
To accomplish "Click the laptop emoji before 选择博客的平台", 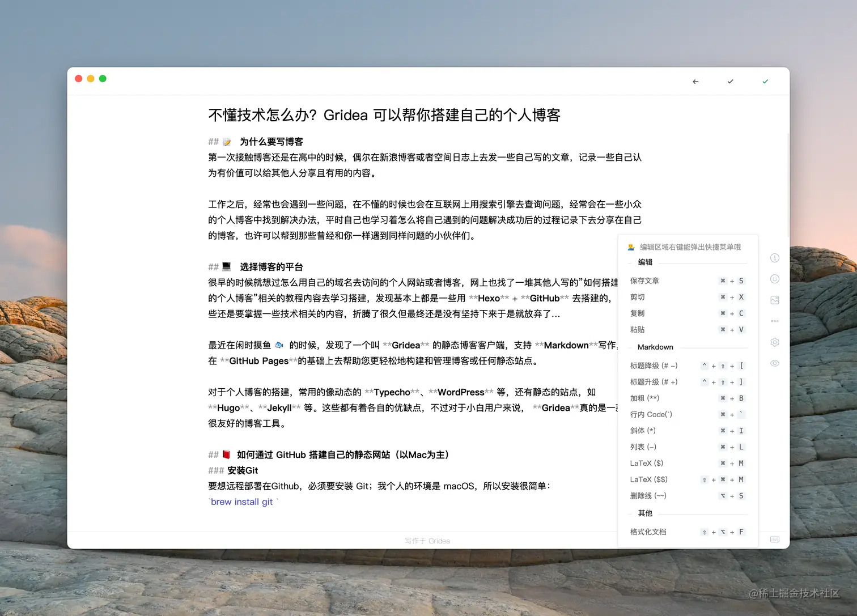I will click(x=227, y=266).
